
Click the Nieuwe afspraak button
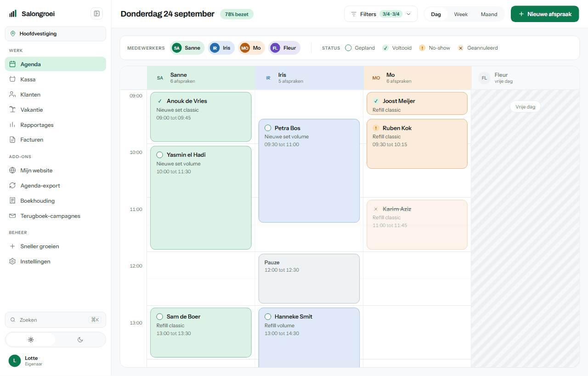545,14
